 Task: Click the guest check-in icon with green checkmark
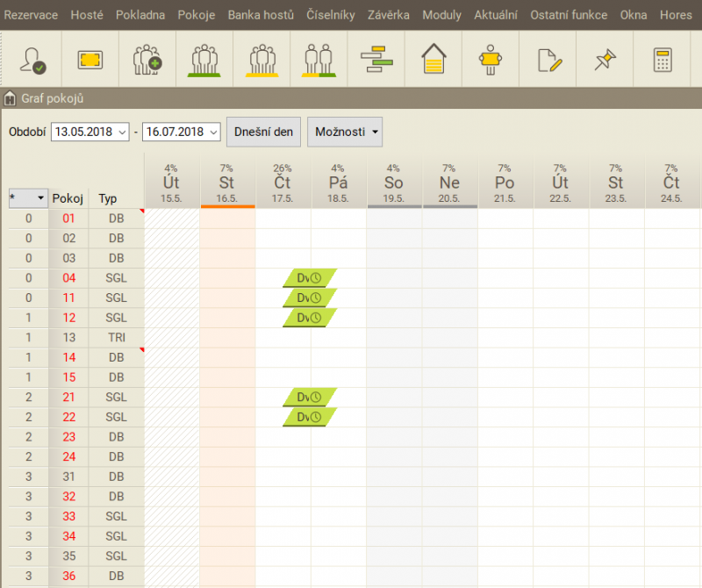[33, 60]
